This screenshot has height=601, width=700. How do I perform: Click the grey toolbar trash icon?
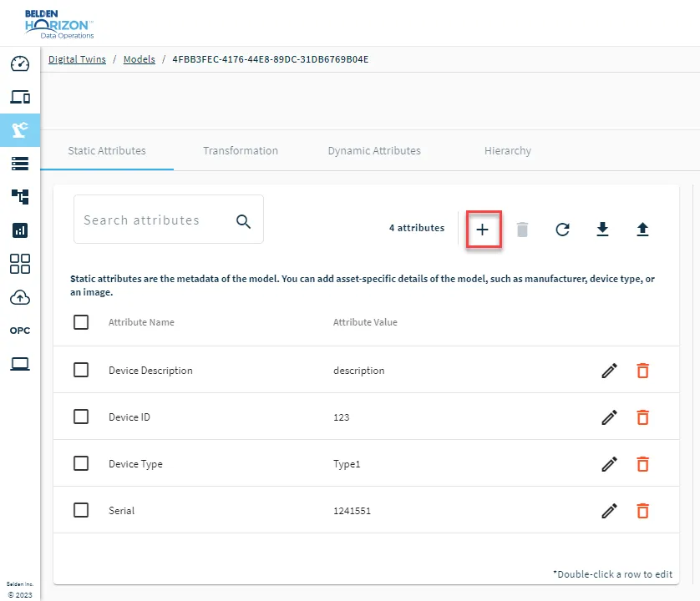(522, 230)
